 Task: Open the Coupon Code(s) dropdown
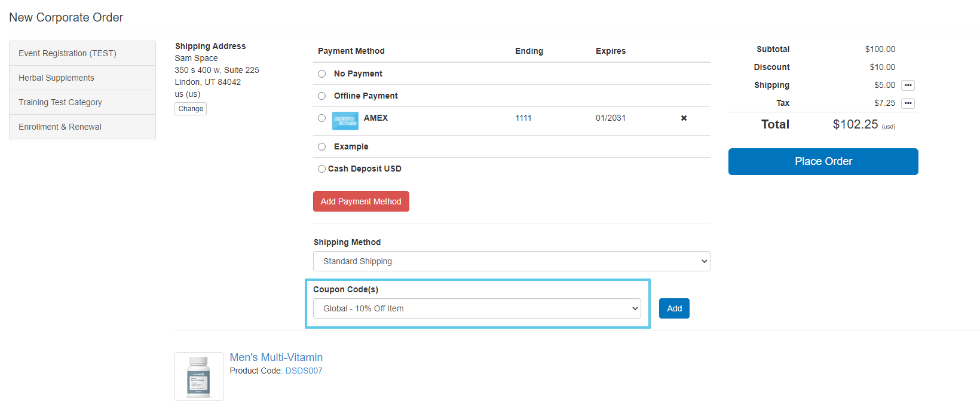point(477,309)
